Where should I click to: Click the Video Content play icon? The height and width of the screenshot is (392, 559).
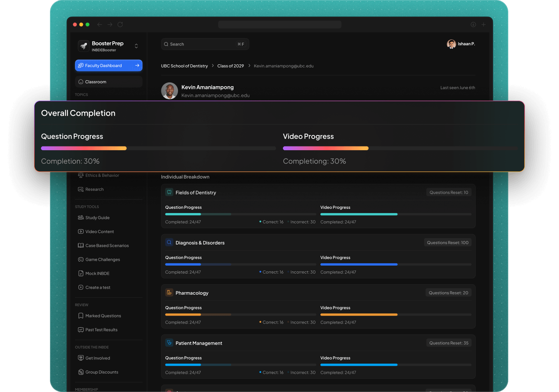coord(81,232)
